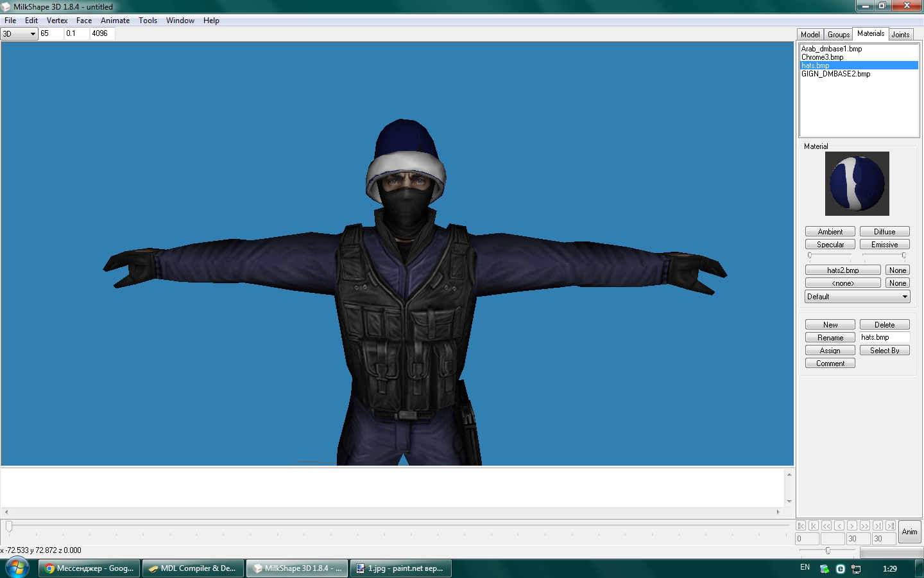Click None button beside hats2.bmp
Image resolution: width=924 pixels, height=578 pixels.
[x=898, y=270]
